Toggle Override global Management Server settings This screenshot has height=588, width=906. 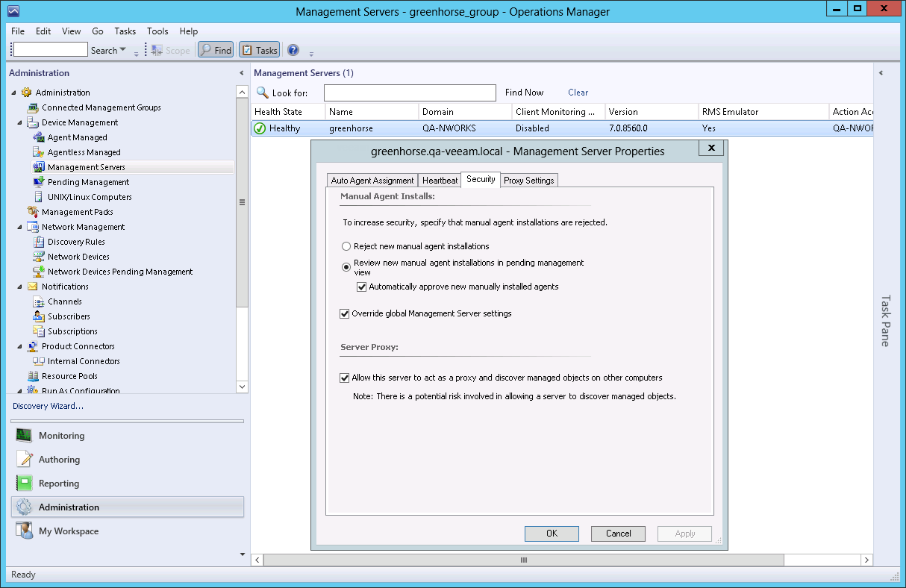(345, 313)
